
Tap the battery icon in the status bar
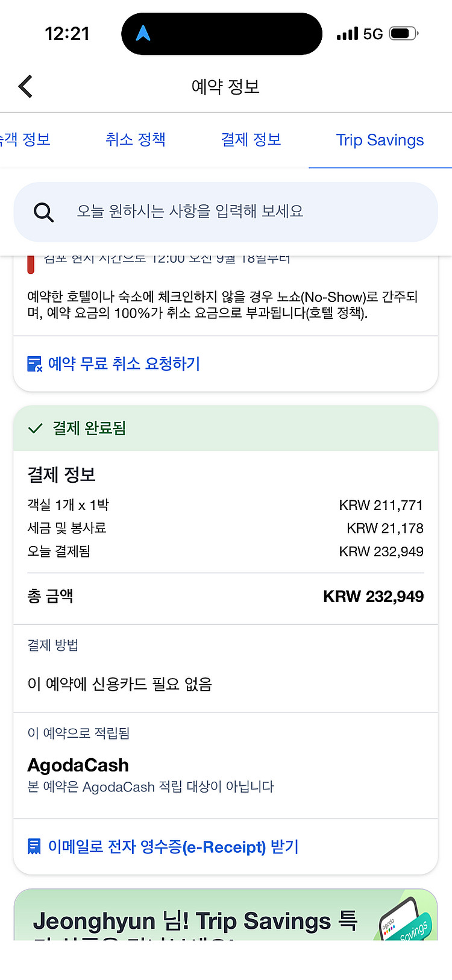pyautogui.click(x=403, y=34)
